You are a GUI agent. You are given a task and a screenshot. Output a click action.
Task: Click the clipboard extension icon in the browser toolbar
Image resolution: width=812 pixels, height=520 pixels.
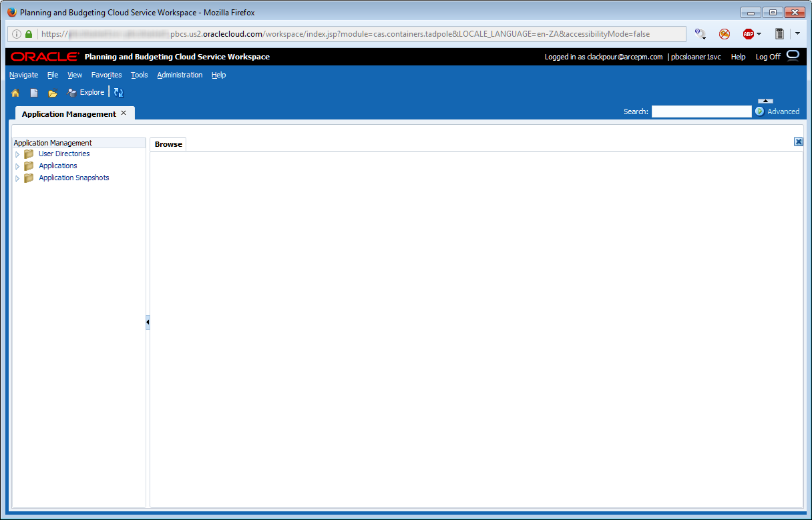(779, 34)
